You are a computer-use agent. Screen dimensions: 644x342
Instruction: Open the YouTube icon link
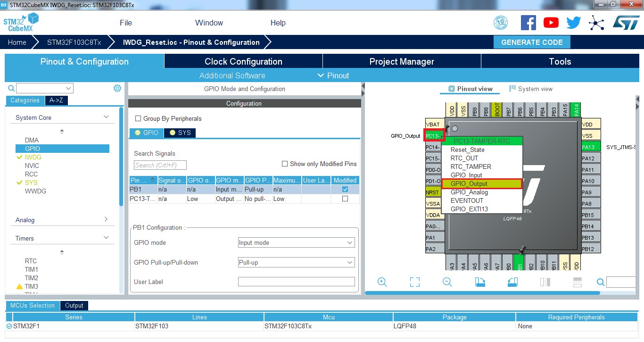(551, 23)
